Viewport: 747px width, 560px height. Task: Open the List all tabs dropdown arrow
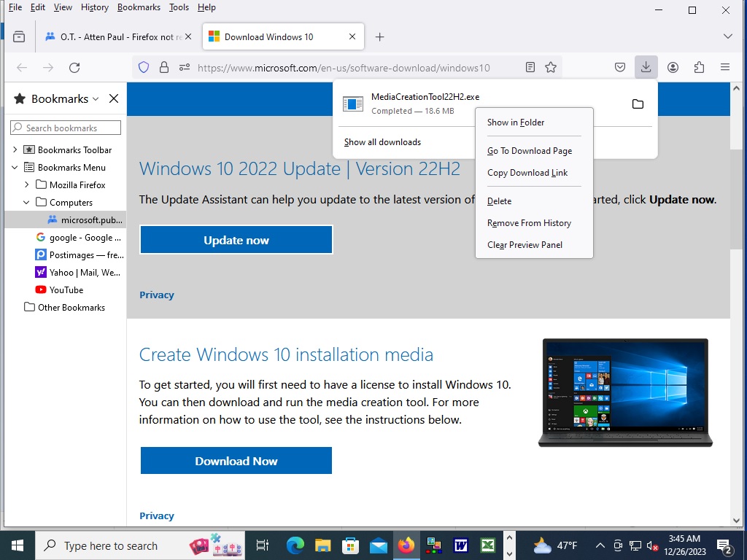[727, 36]
